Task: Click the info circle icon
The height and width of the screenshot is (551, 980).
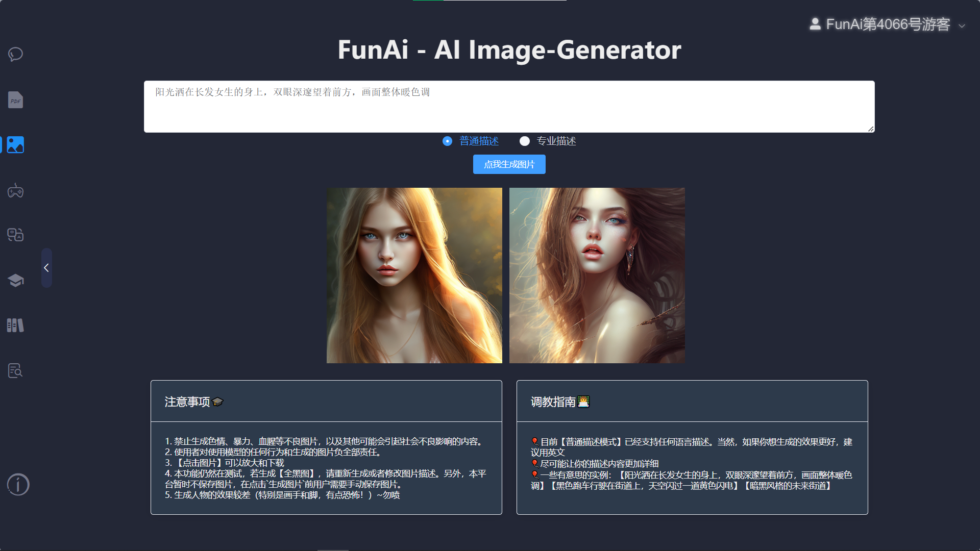Action: [18, 484]
